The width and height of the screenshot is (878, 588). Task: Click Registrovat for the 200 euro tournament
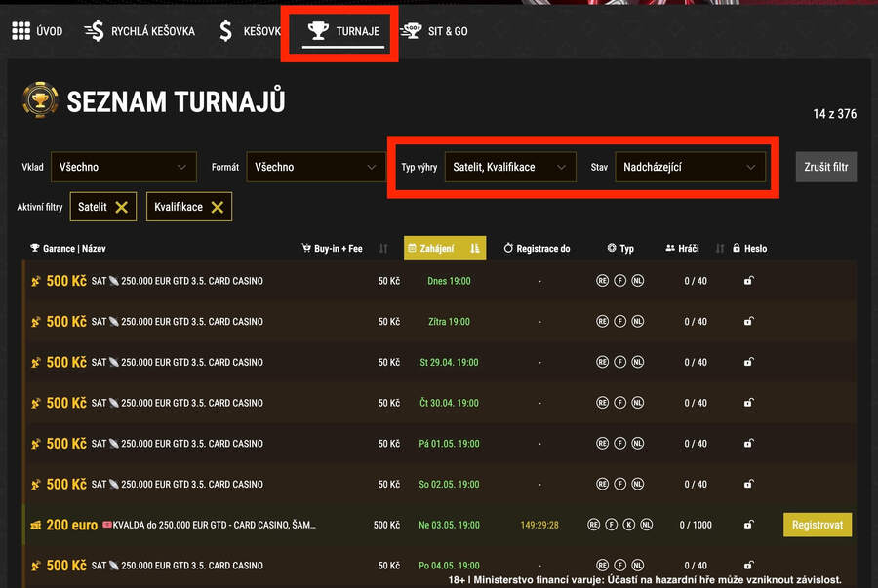pyautogui.click(x=817, y=525)
